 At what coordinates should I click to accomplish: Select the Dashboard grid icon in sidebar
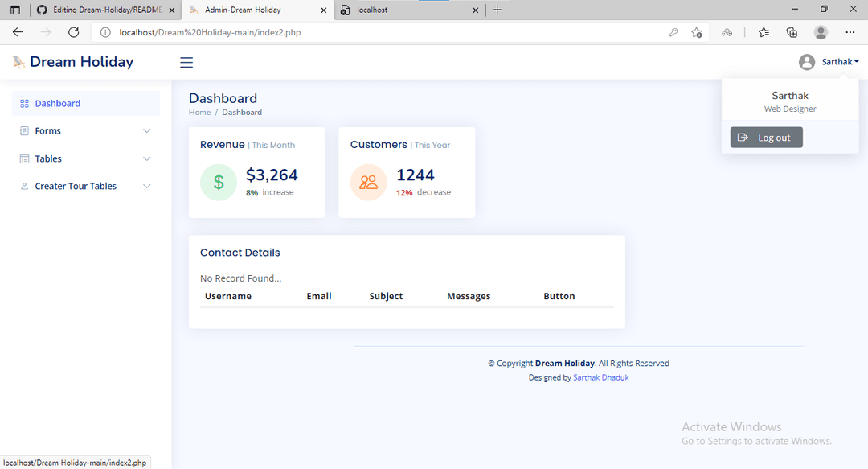click(24, 103)
